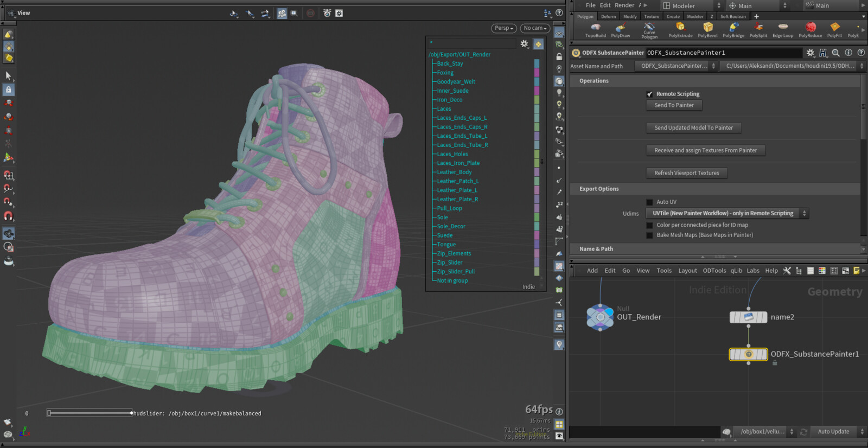Start the Edge Loop tool

(x=783, y=30)
